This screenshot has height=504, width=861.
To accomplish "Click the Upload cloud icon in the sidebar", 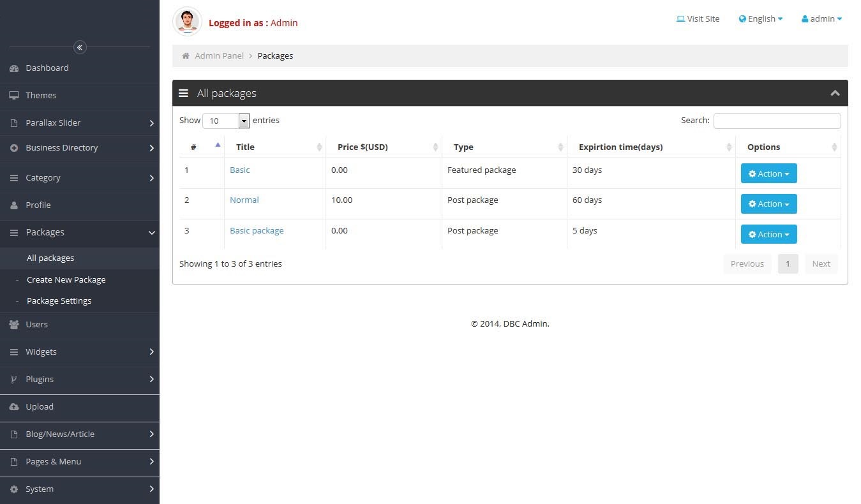I will (x=14, y=407).
